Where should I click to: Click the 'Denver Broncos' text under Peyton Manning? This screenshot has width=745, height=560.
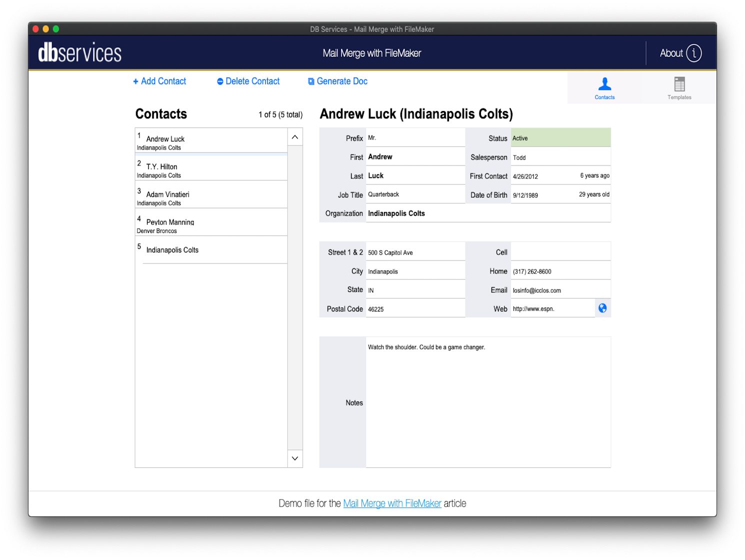coord(156,231)
